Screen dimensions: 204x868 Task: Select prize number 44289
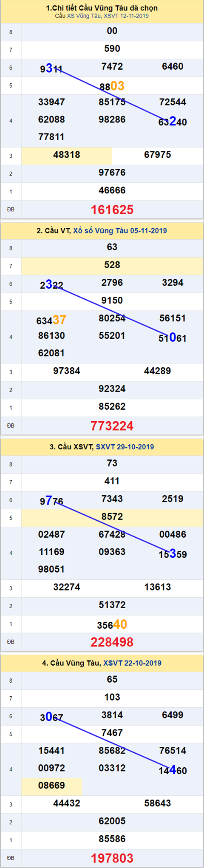click(x=158, y=371)
